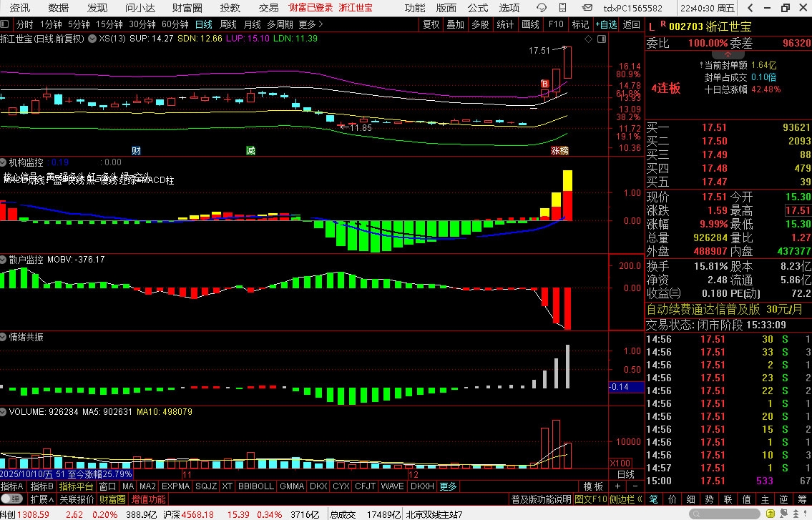The width and height of the screenshot is (812, 520).
Task: Zoom in chart with the + button
Action: [617, 486]
